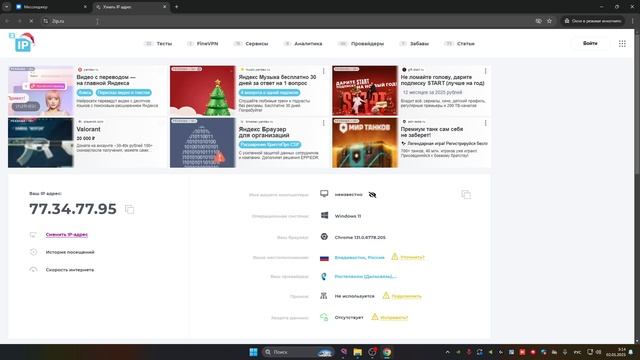Viewport: 640px width, 360px height.
Task: Open the grid apps menu icon
Action: tap(622, 44)
